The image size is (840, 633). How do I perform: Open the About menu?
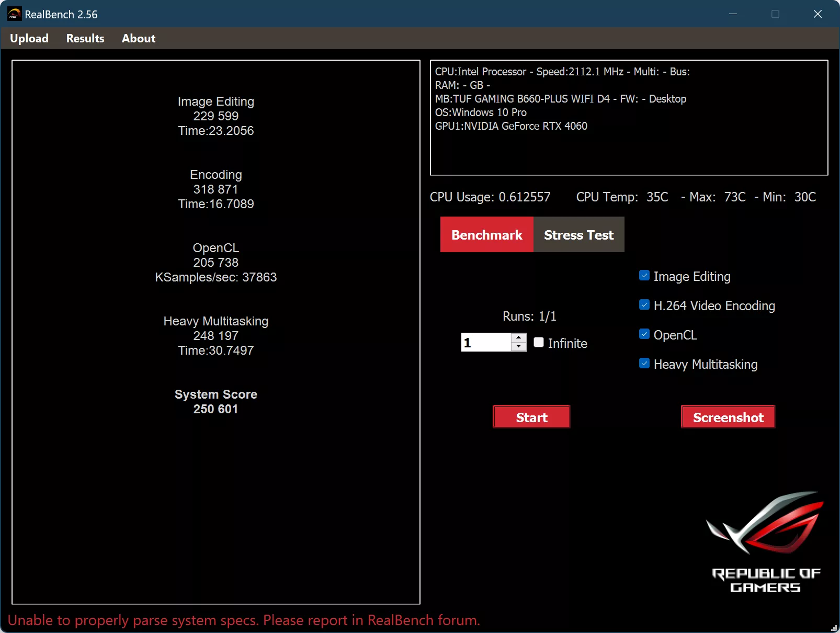139,38
